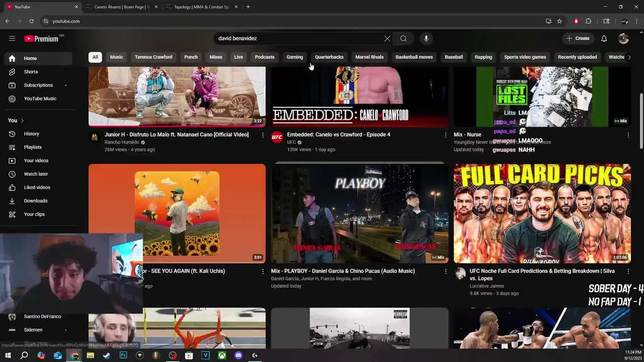Play the PLAYBOY mix thumbnail
The height and width of the screenshot is (362, 644).
[x=360, y=214]
